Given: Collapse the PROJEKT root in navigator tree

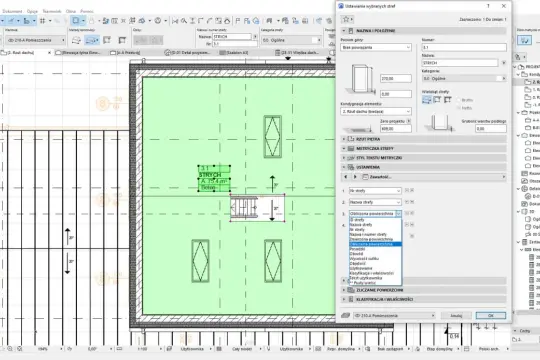Looking at the screenshot, I should [516, 66].
